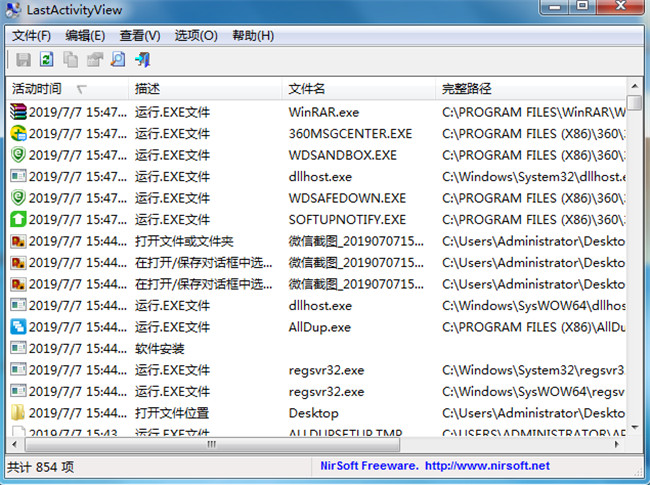Select the C:\Windows\SysWOW64\dllhos path cell

[534, 306]
